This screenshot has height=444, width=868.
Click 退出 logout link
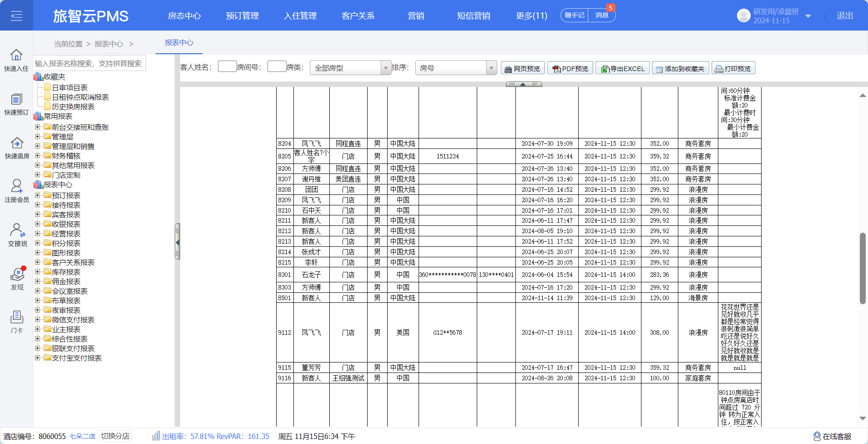844,15
